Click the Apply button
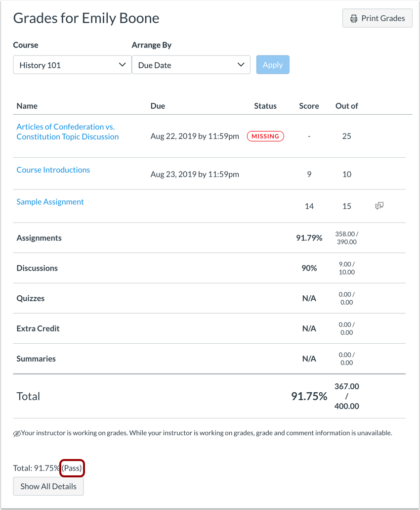This screenshot has height=510, width=420. click(273, 65)
